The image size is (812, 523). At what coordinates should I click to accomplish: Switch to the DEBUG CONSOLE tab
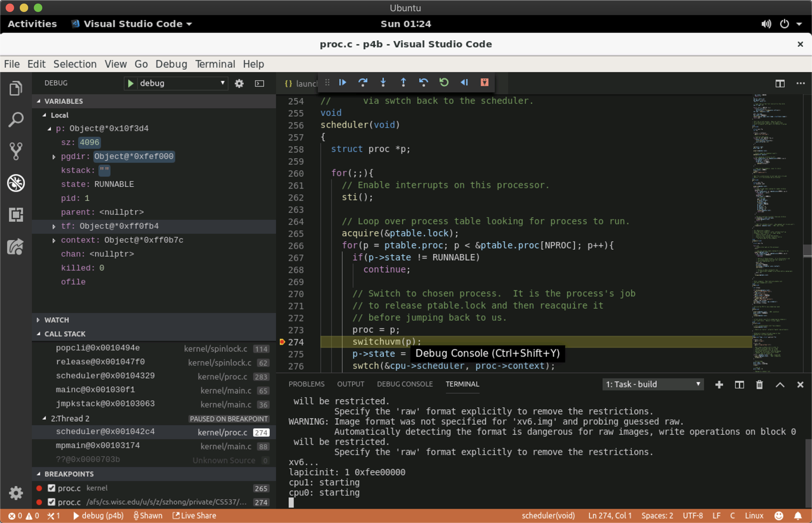[x=405, y=384]
